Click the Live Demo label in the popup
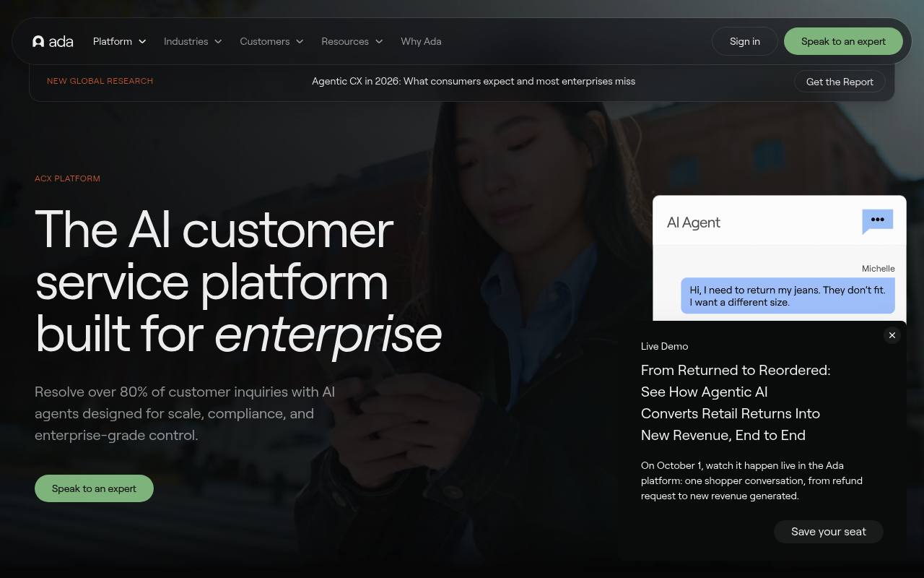The image size is (924, 578). [x=664, y=346]
